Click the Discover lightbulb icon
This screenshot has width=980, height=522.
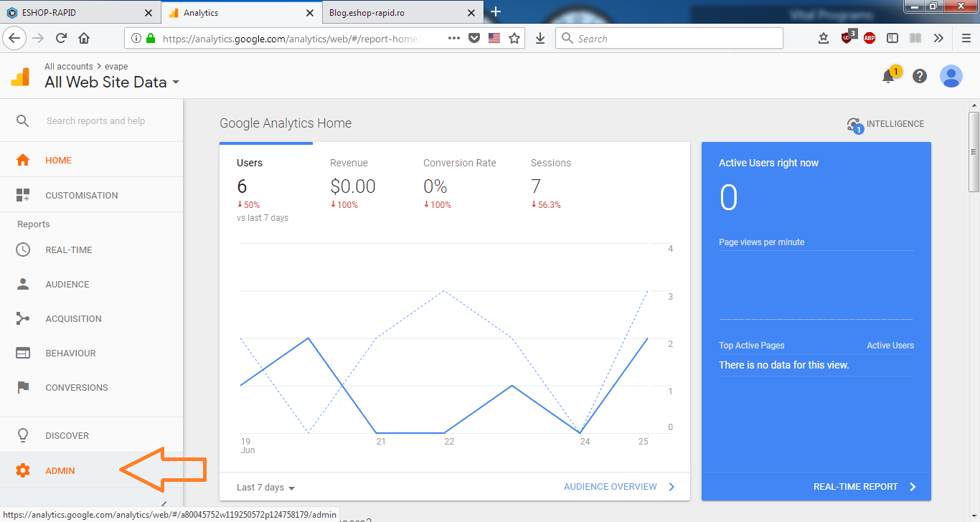pos(23,435)
